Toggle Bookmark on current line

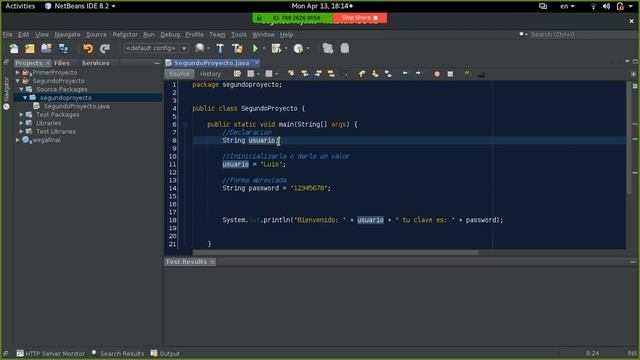pos(388,74)
